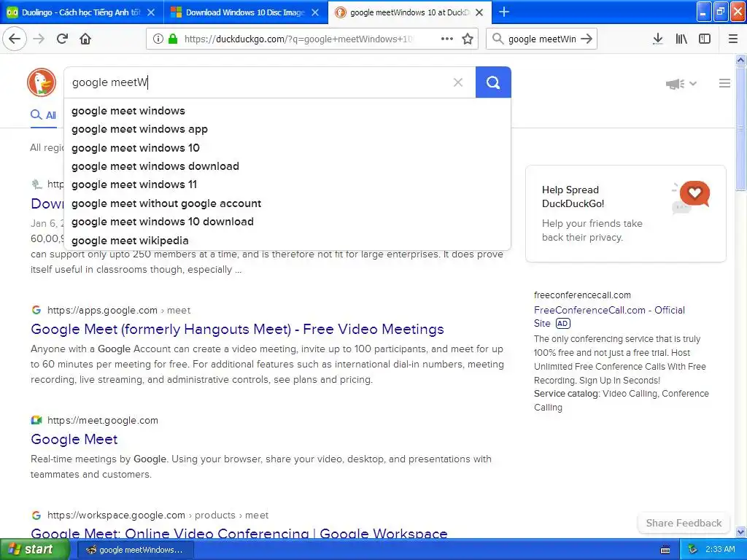Click the heart speech bubble icon
Screen dimensions: 747x560
click(694, 193)
